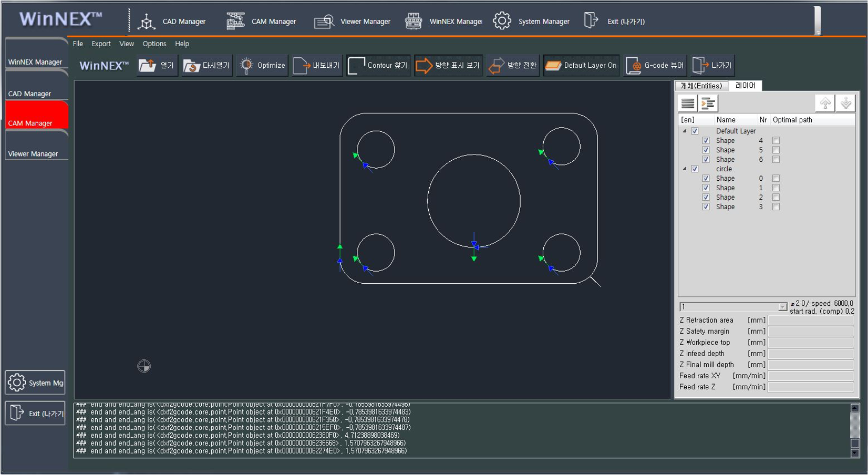The height and width of the screenshot is (475, 868).
Task: Click the Optimize gear icon
Action: click(x=246, y=65)
